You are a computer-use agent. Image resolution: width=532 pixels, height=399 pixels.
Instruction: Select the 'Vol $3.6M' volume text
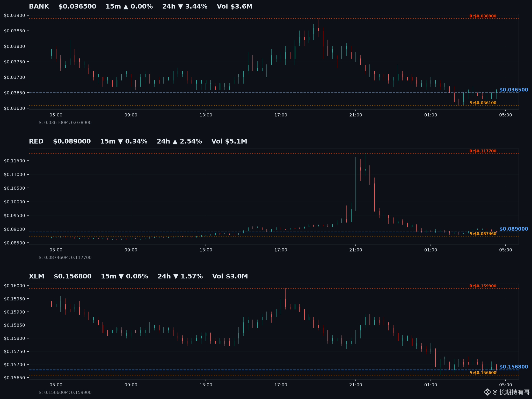pos(235,6)
